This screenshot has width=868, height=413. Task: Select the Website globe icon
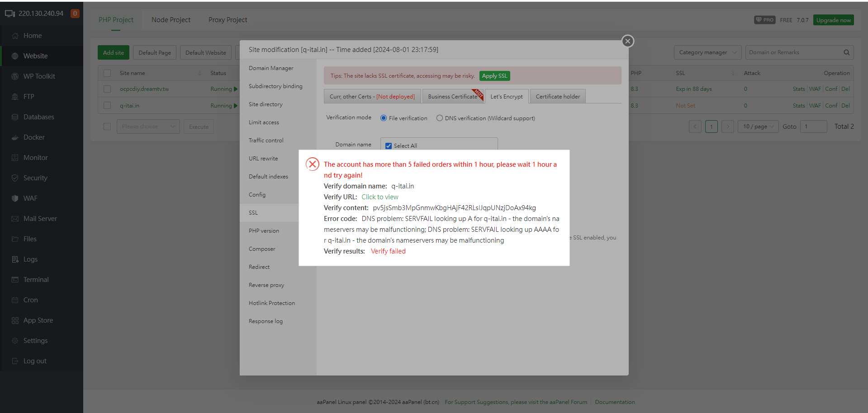point(15,56)
